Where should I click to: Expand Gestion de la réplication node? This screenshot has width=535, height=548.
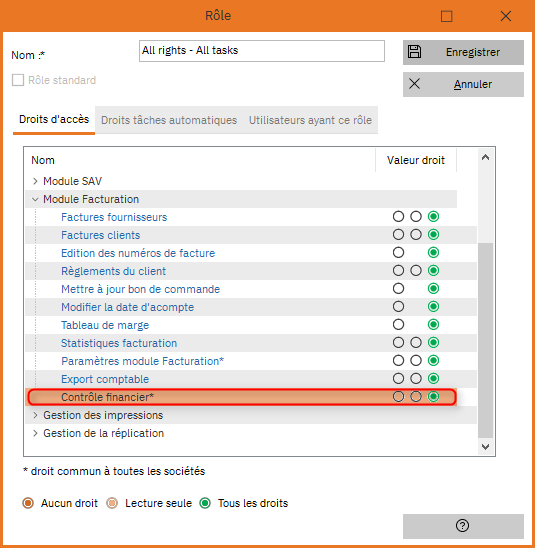[35, 433]
